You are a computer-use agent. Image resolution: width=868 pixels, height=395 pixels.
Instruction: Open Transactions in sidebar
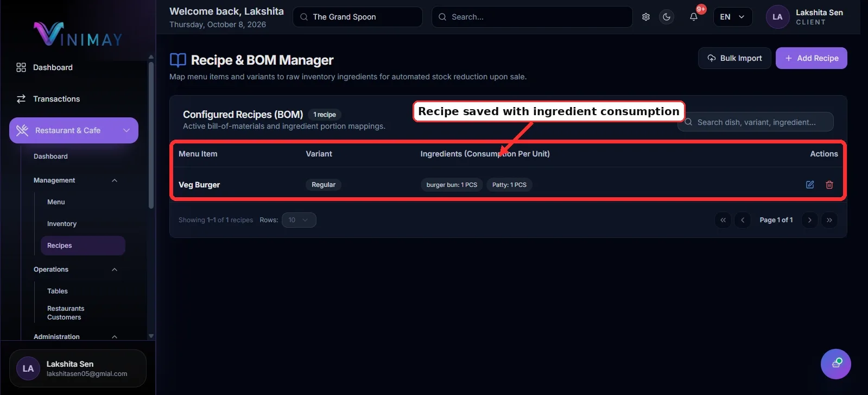(x=56, y=99)
